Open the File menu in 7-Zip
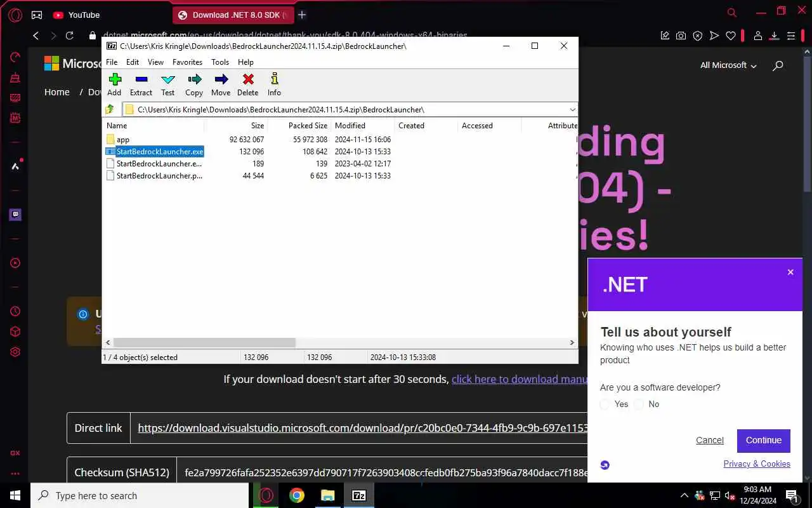The image size is (812, 508). [112, 62]
